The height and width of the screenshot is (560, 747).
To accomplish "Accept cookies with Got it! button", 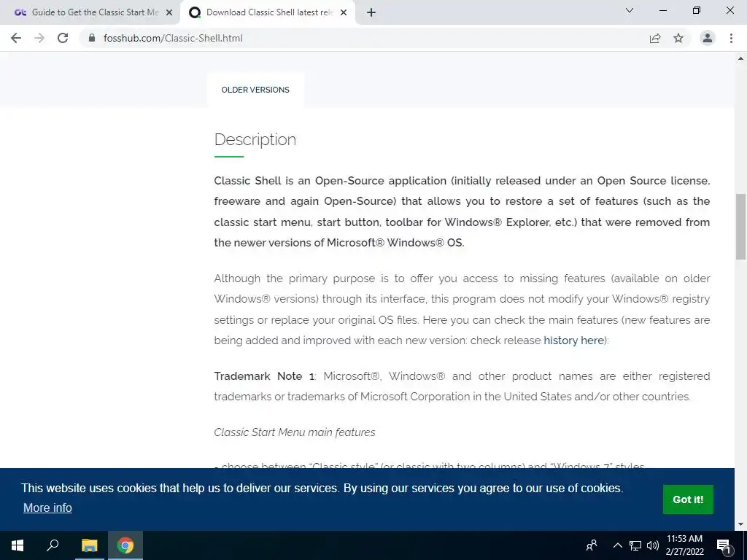I will click(x=688, y=499).
